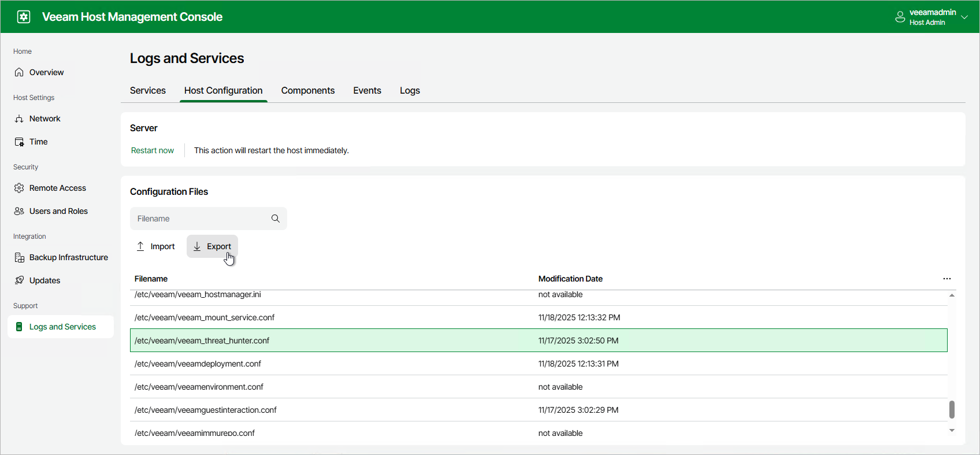980x455 pixels.
Task: Click the Restart now link
Action: (x=153, y=150)
